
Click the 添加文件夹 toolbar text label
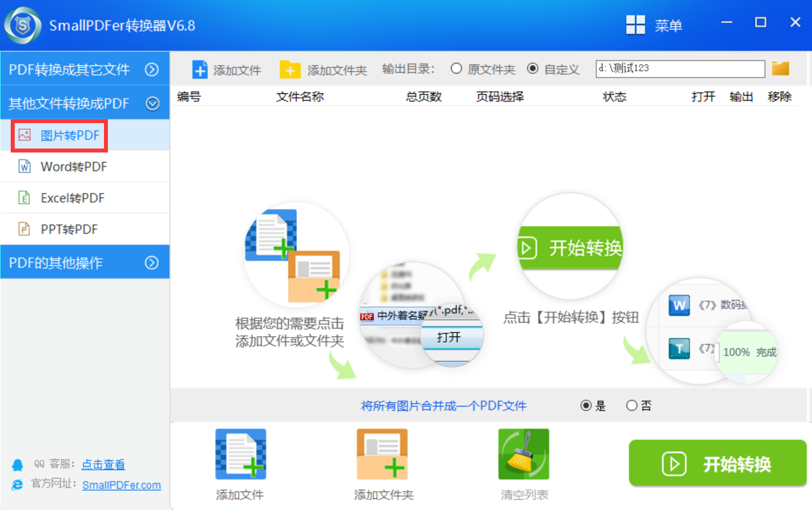(337, 70)
